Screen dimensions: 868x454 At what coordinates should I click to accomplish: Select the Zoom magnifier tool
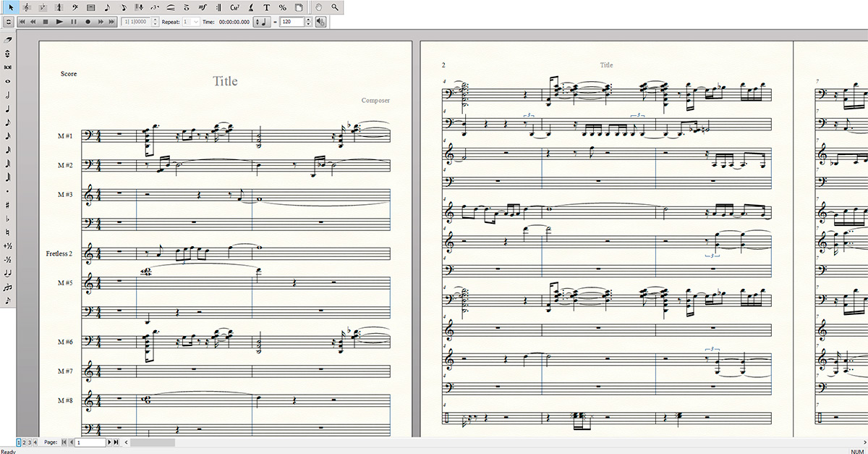tap(336, 7)
